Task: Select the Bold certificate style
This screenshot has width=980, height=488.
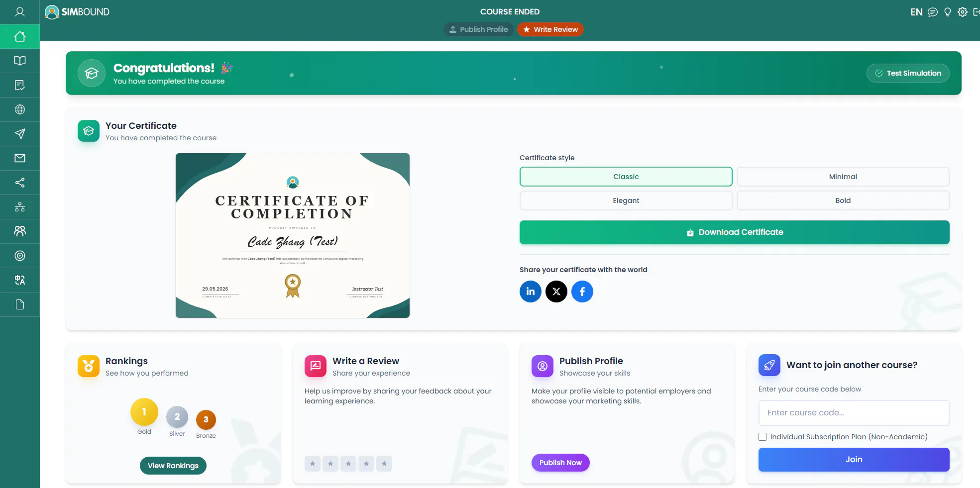Action: click(x=843, y=200)
